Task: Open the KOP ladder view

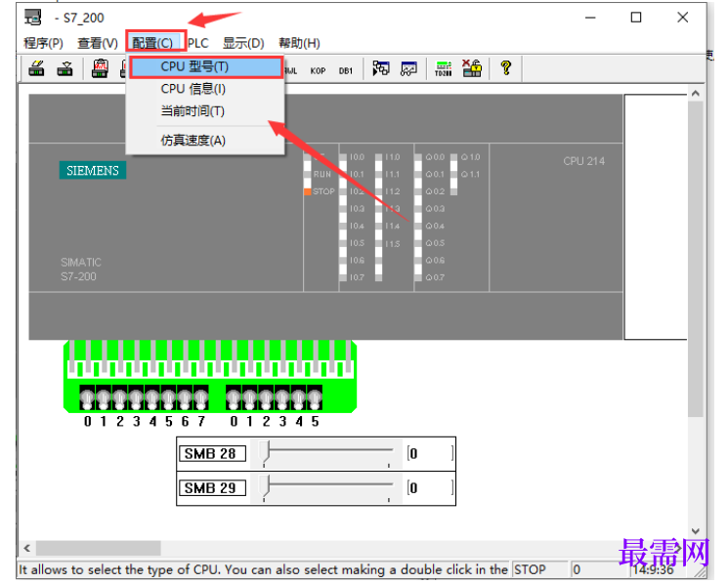Action: [x=318, y=71]
